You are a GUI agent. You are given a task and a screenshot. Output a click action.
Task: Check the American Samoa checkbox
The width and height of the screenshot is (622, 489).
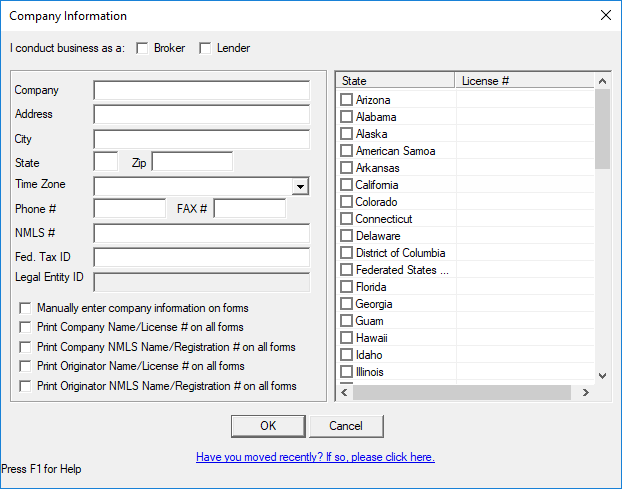coord(346,151)
